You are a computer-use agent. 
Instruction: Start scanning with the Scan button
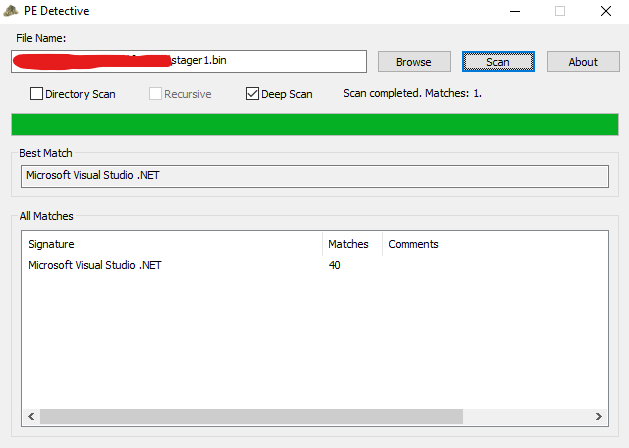[x=498, y=62]
